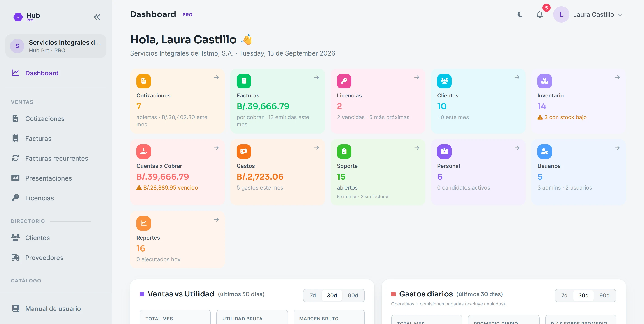This screenshot has width=644, height=324.
Task: Click the B/.2,723.06 Gastos amount
Action: (x=260, y=177)
